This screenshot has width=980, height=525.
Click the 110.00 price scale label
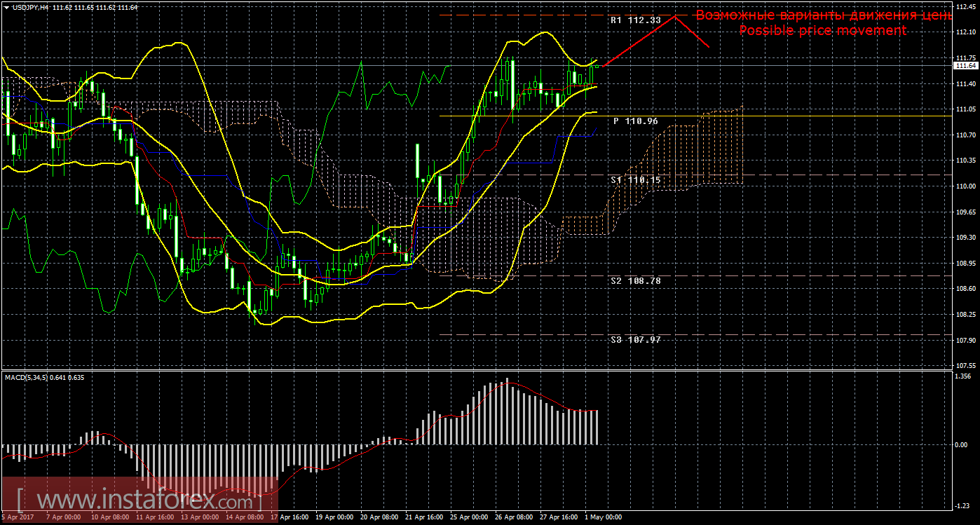point(965,186)
